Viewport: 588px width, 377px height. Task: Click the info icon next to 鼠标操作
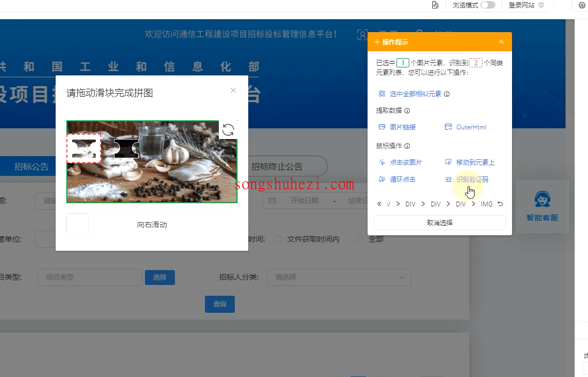click(x=407, y=146)
